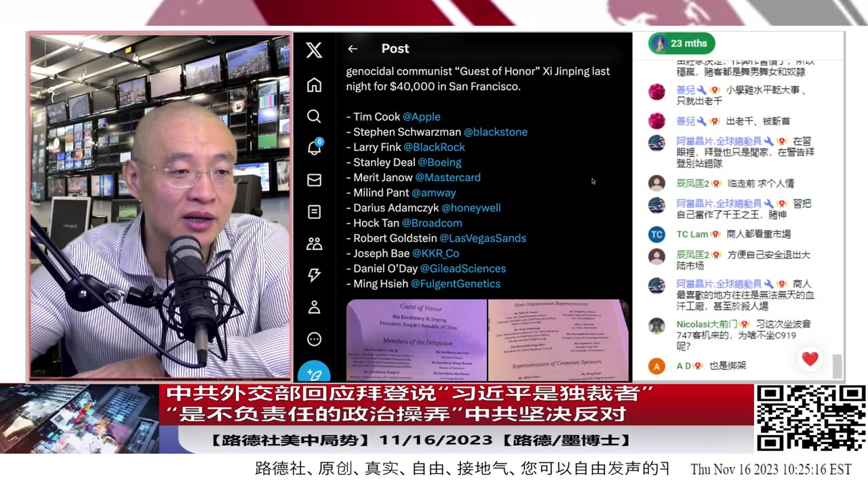Open Communities people icon
The height and width of the screenshot is (488, 868).
click(314, 244)
